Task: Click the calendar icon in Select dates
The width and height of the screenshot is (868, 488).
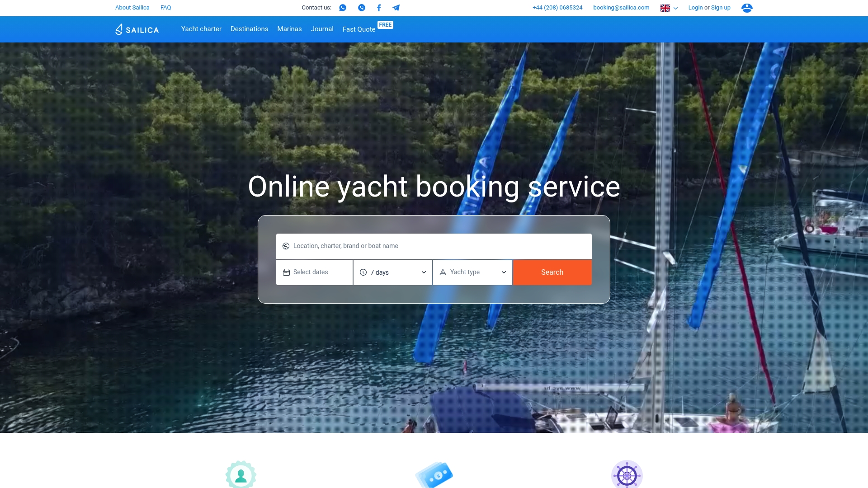Action: tap(286, 272)
